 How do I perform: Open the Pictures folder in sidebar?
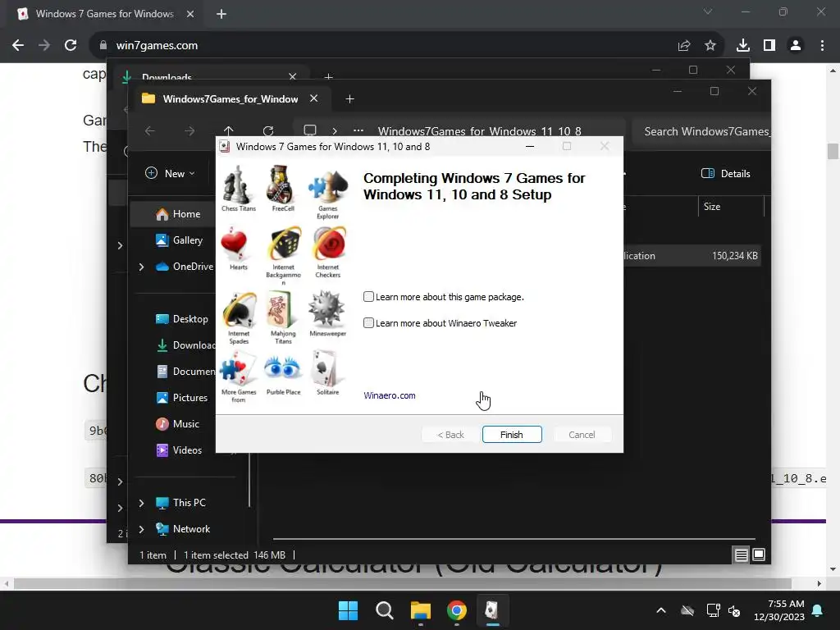(181, 398)
